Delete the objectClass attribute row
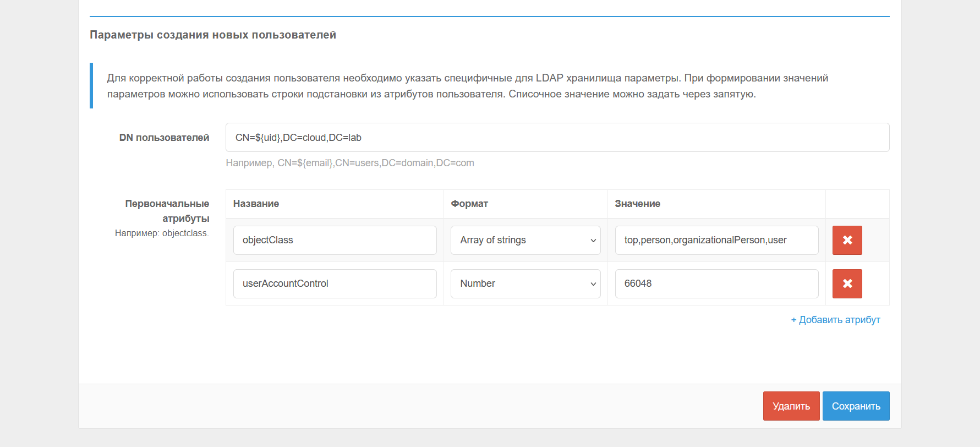Image resolution: width=980 pixels, height=447 pixels. pyautogui.click(x=847, y=240)
